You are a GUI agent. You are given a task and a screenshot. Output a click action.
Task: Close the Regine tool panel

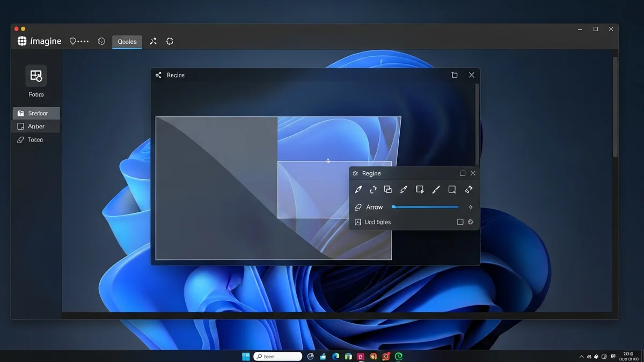[473, 173]
